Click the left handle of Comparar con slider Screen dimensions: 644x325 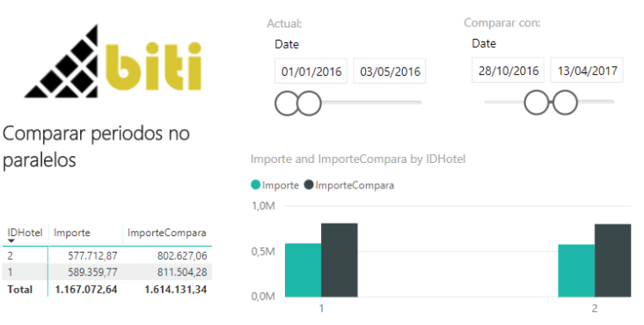coord(537,102)
